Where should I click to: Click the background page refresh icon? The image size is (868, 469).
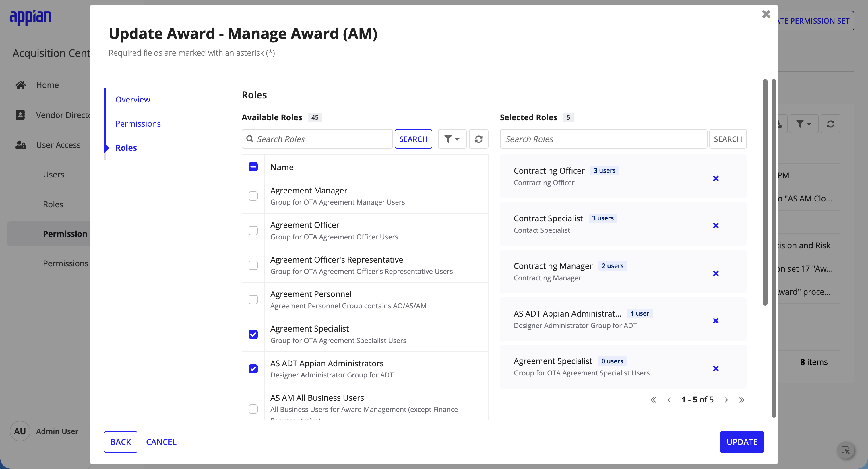(x=830, y=124)
